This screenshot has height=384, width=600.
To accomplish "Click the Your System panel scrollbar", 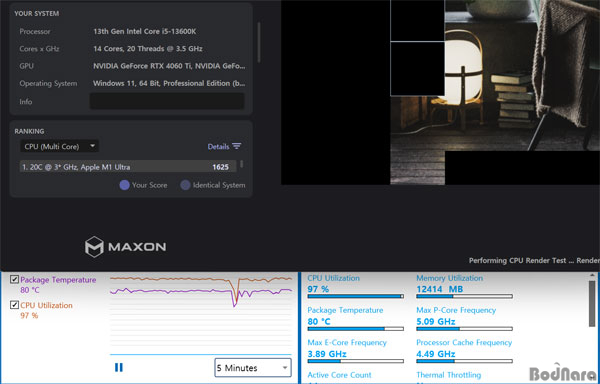I will (x=259, y=42).
